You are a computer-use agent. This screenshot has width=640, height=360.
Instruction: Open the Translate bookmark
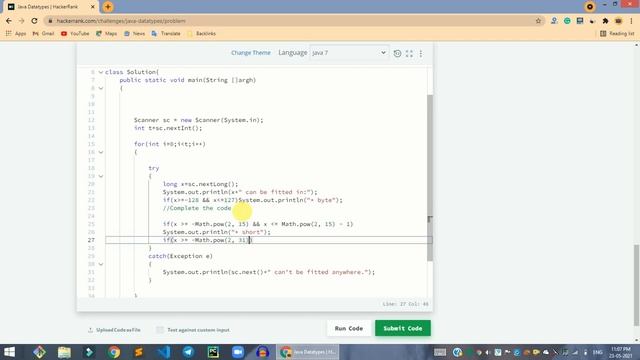coord(166,33)
